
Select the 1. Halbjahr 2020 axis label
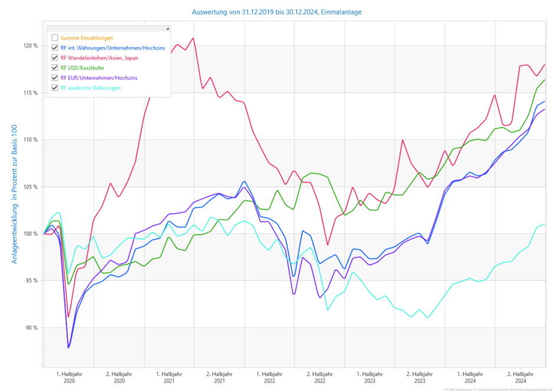[x=69, y=377]
